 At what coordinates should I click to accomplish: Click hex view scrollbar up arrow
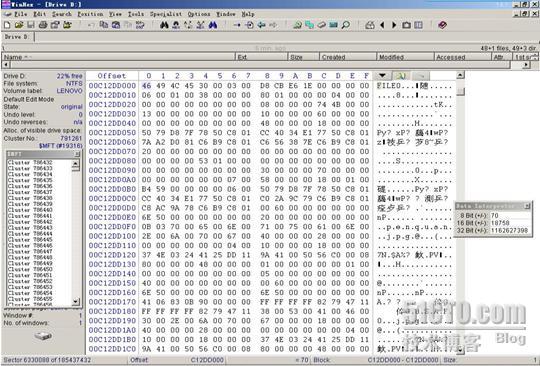coord(460,75)
